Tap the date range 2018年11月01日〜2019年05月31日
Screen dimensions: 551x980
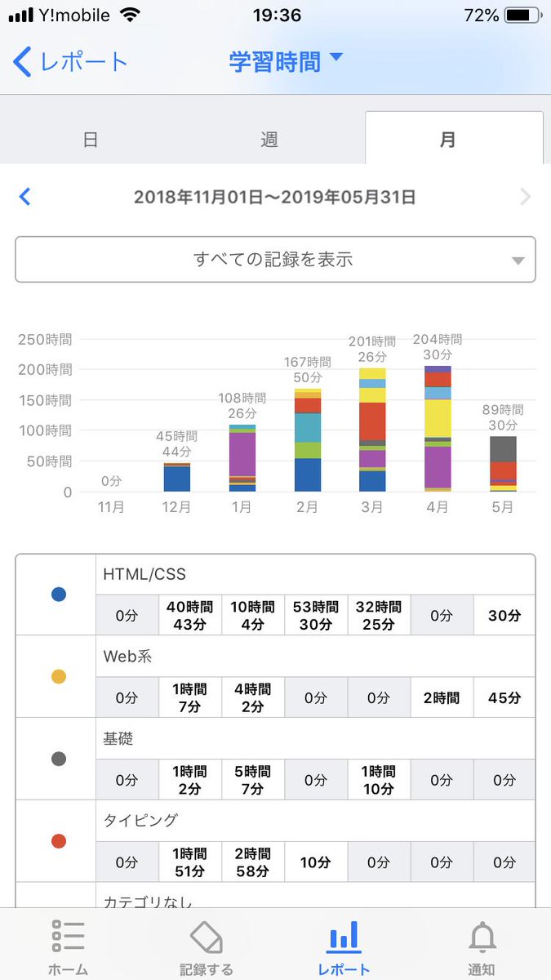275,197
